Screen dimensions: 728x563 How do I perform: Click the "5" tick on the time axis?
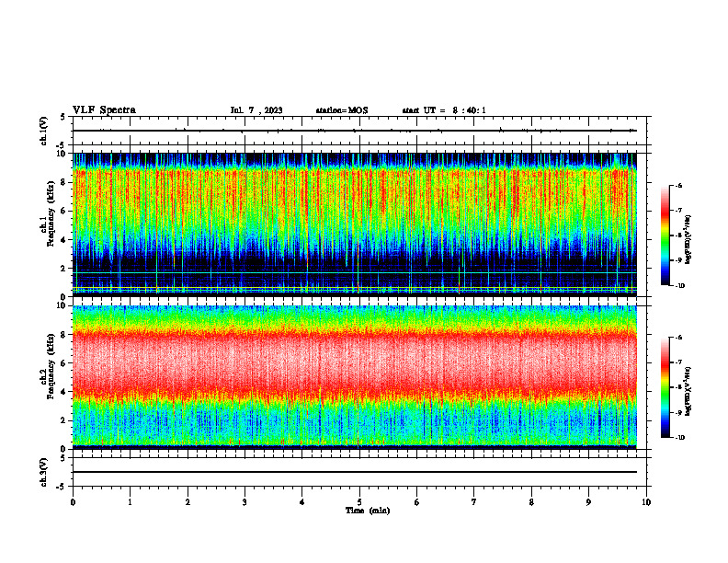coord(359,502)
